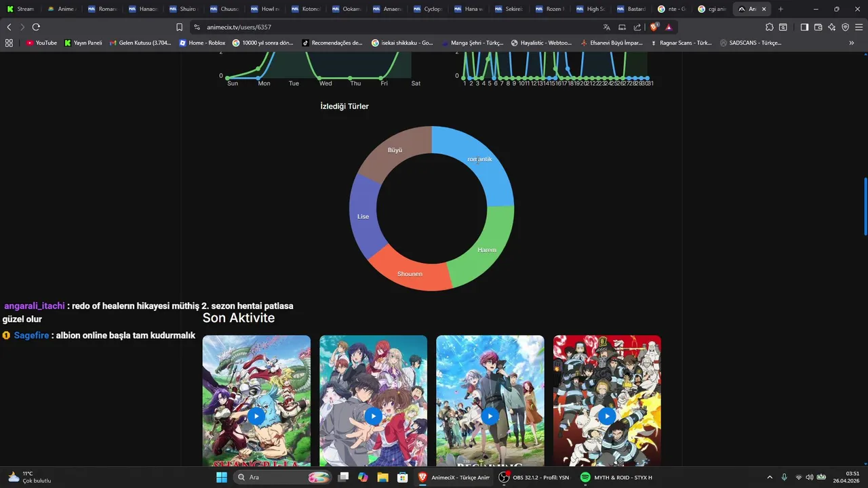Screen dimensions: 868x488
Task: Close the active AnimeciX tab
Action: tap(764, 9)
